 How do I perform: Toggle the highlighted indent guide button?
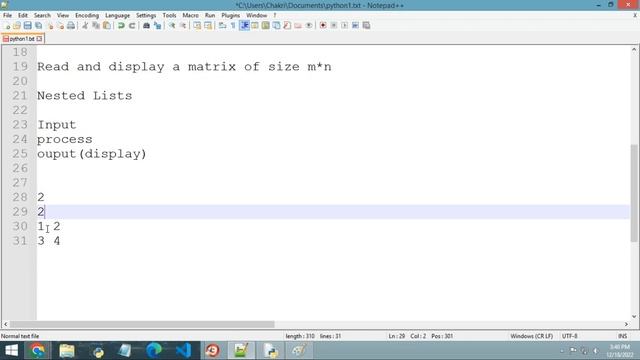244,26
